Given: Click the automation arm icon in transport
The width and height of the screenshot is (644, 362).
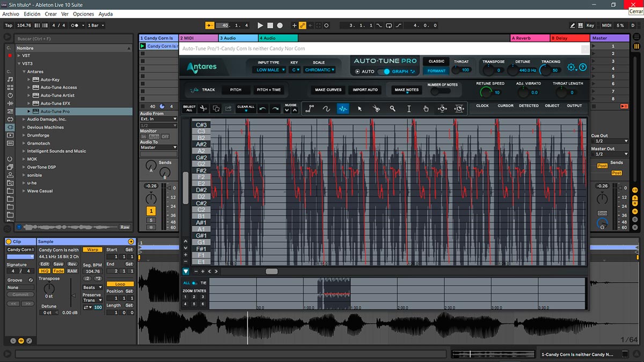Looking at the screenshot, I should tap(303, 25).
